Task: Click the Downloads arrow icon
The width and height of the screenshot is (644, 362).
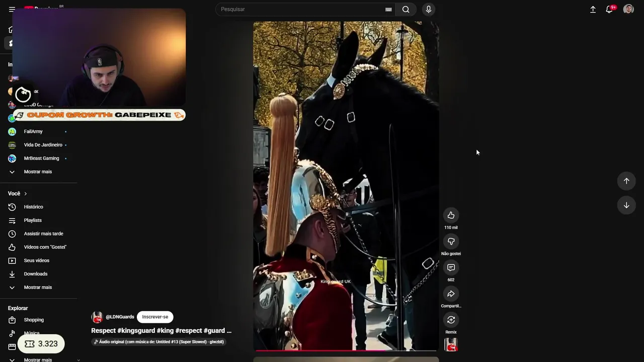Action: point(12,274)
